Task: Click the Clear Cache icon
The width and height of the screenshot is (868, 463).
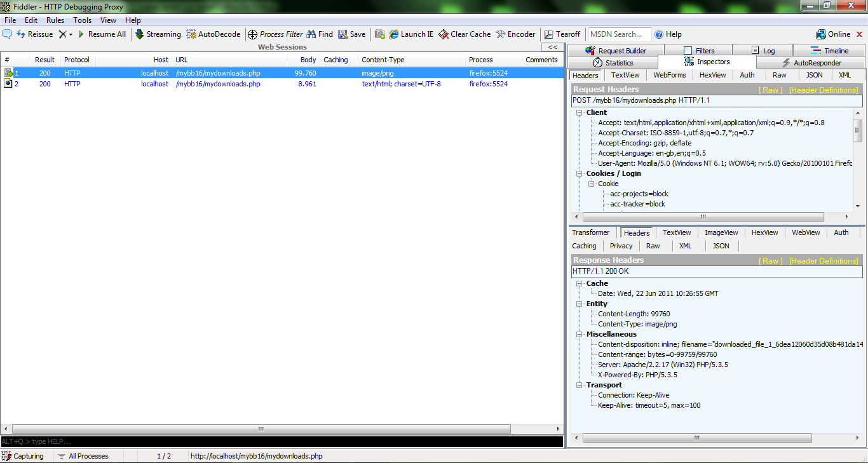Action: 443,34
